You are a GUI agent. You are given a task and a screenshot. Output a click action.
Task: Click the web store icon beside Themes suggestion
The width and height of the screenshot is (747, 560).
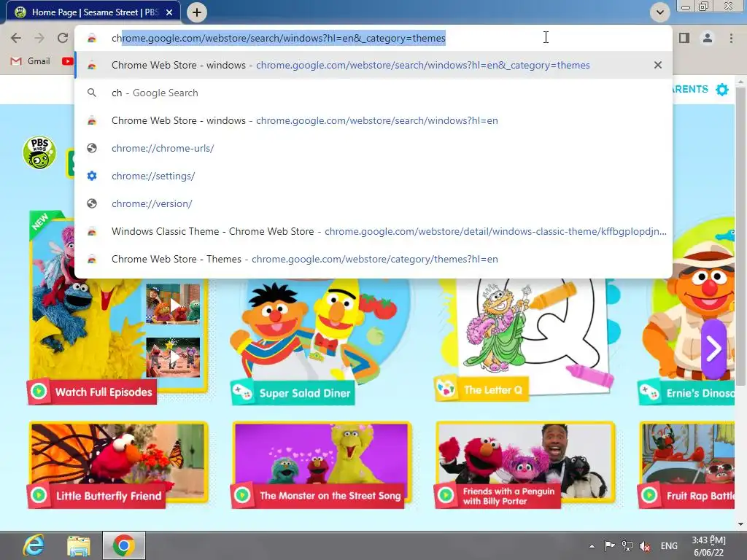pos(92,259)
